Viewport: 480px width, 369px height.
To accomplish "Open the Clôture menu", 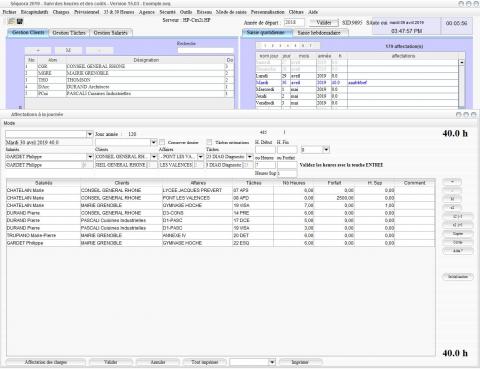I will point(296,12).
